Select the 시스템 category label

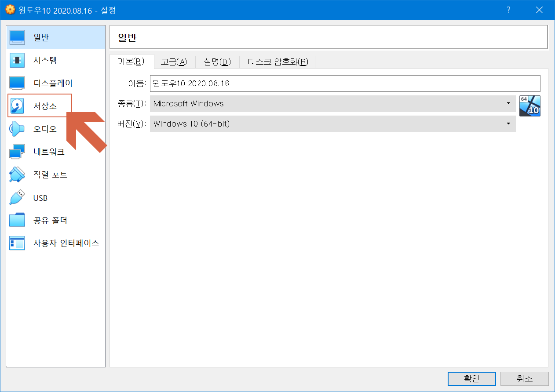pos(45,60)
